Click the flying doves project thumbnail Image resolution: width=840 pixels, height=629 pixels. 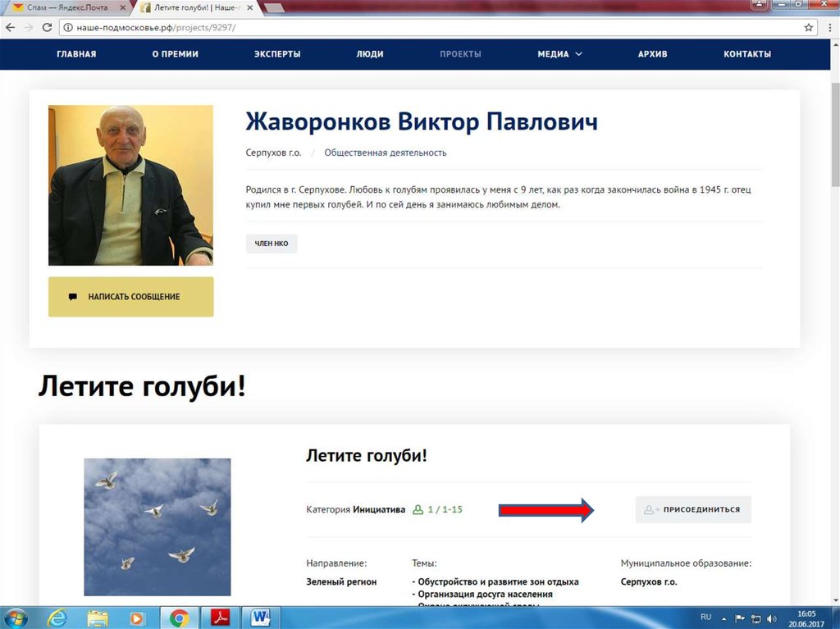click(x=157, y=526)
